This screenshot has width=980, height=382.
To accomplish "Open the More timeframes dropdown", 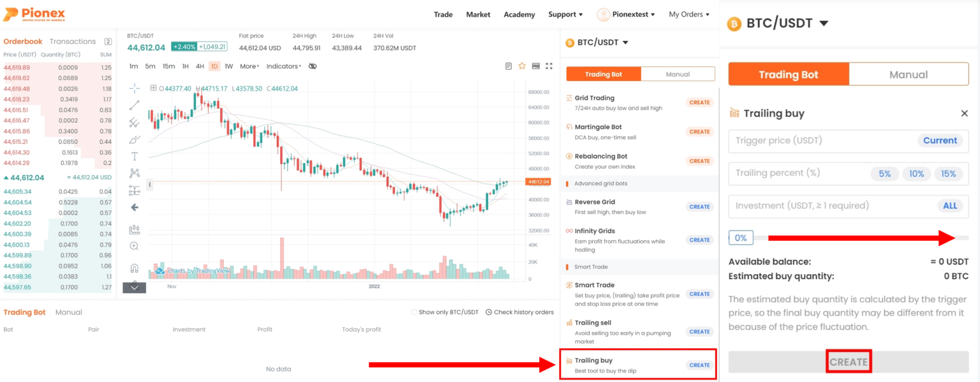I will click(249, 66).
